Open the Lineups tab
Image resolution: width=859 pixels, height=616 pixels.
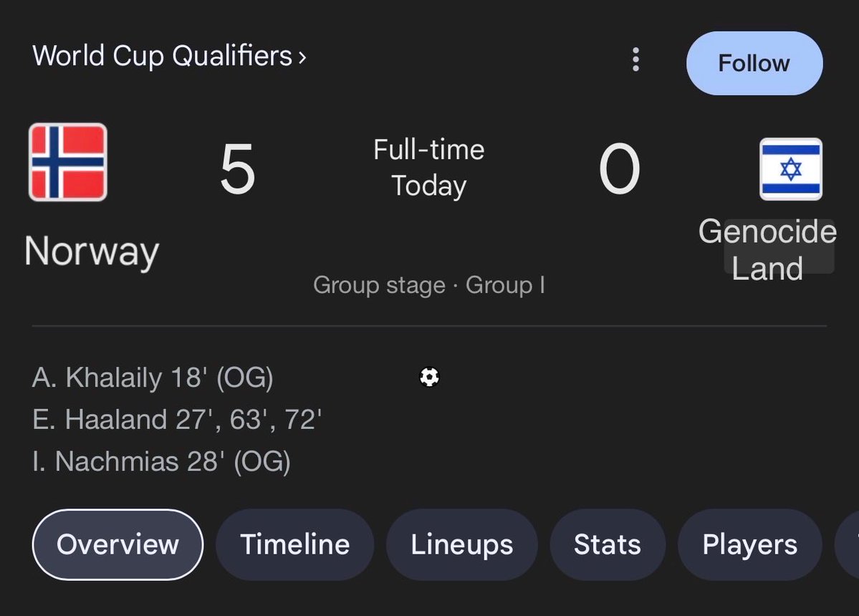(x=461, y=544)
